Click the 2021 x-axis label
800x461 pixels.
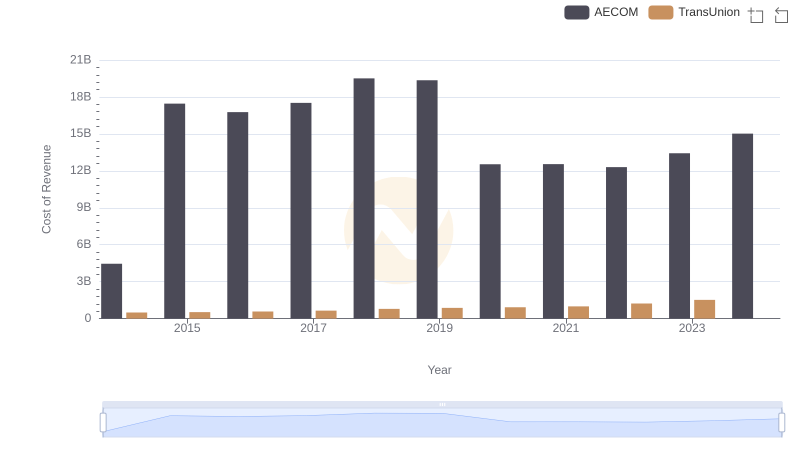pos(566,328)
